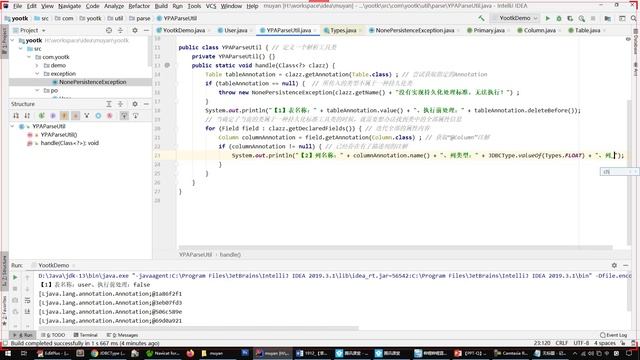Open the YootkDemo run configuration dropdown

[515, 18]
